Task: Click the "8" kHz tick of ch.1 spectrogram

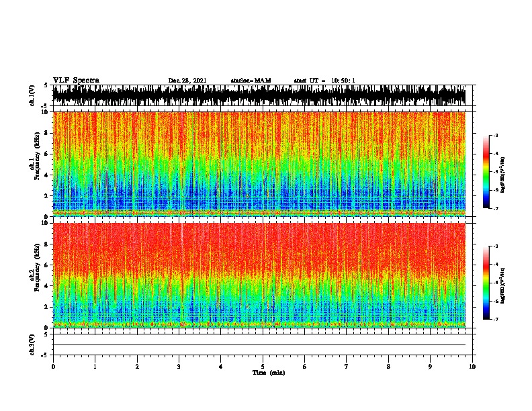Action: [46, 133]
